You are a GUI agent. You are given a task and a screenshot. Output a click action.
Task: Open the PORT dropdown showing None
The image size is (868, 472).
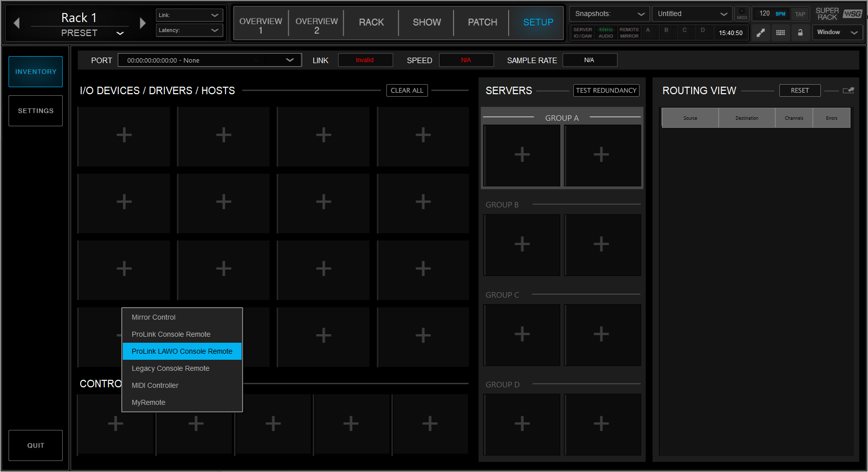(209, 60)
